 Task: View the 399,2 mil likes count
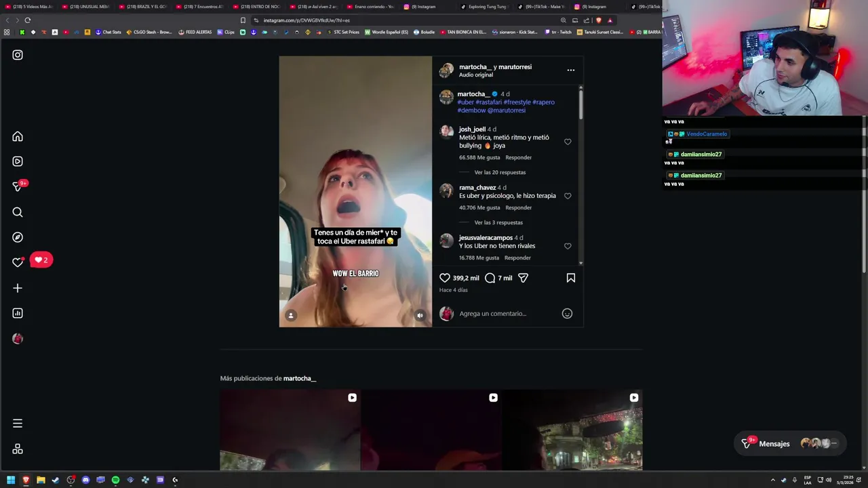click(x=466, y=278)
